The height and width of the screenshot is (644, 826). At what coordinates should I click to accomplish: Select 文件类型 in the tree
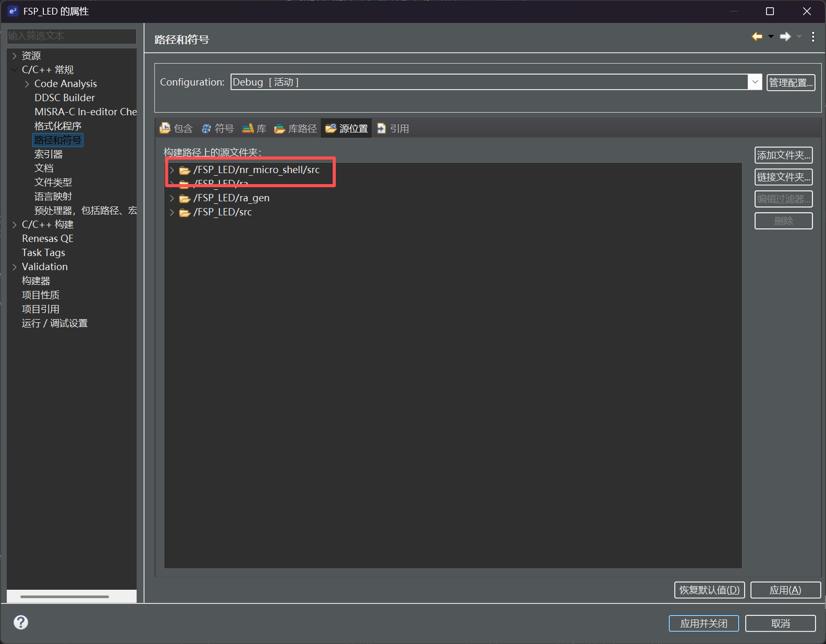(53, 183)
